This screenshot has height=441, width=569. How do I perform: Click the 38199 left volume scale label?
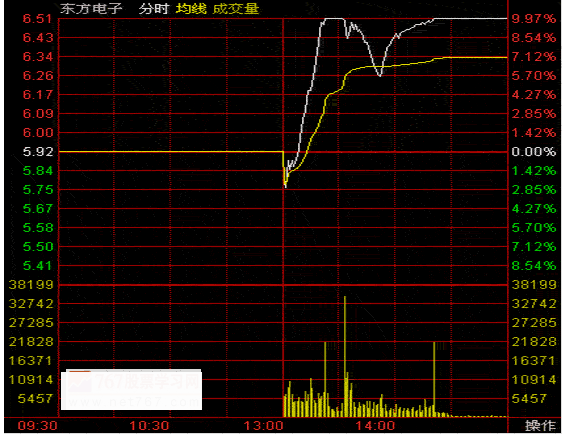coord(31,285)
